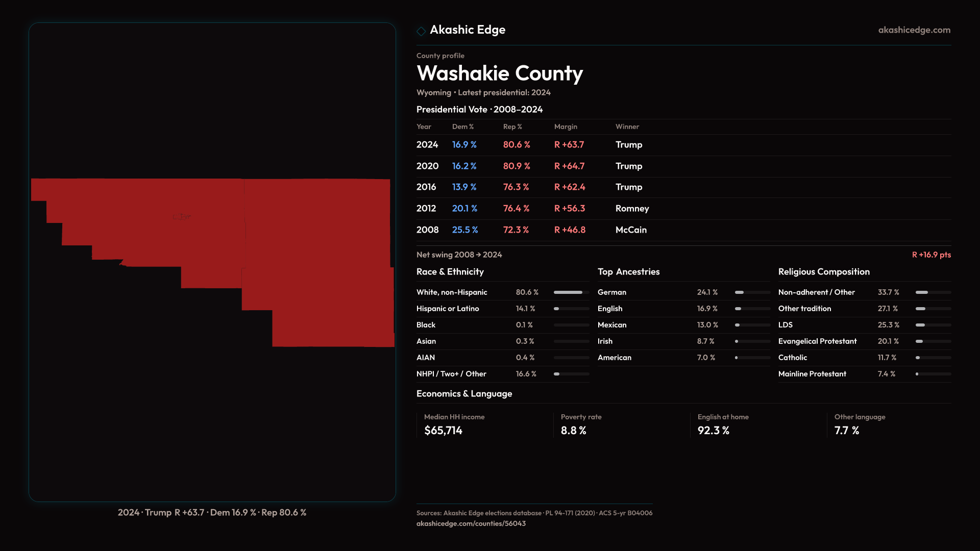Click Romney in the 2012 winner column

(x=632, y=209)
